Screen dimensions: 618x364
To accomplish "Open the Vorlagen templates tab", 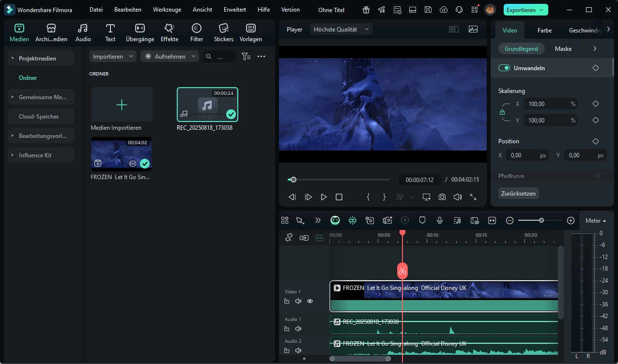I will coord(251,32).
